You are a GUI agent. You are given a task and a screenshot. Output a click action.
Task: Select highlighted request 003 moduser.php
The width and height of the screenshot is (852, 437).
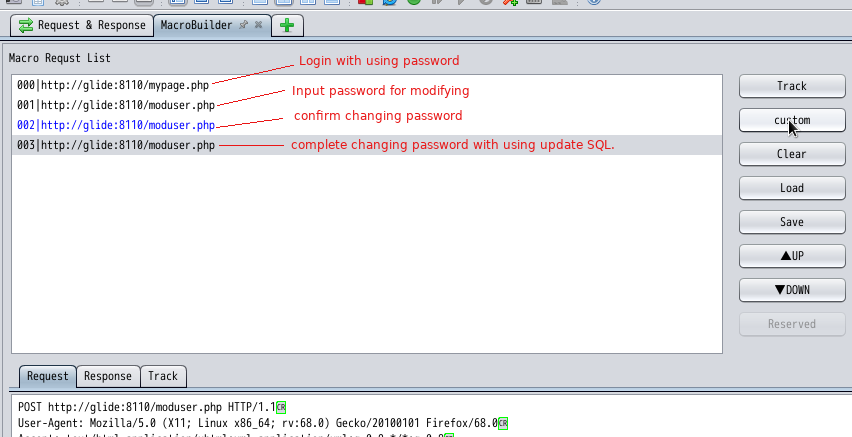pos(367,145)
